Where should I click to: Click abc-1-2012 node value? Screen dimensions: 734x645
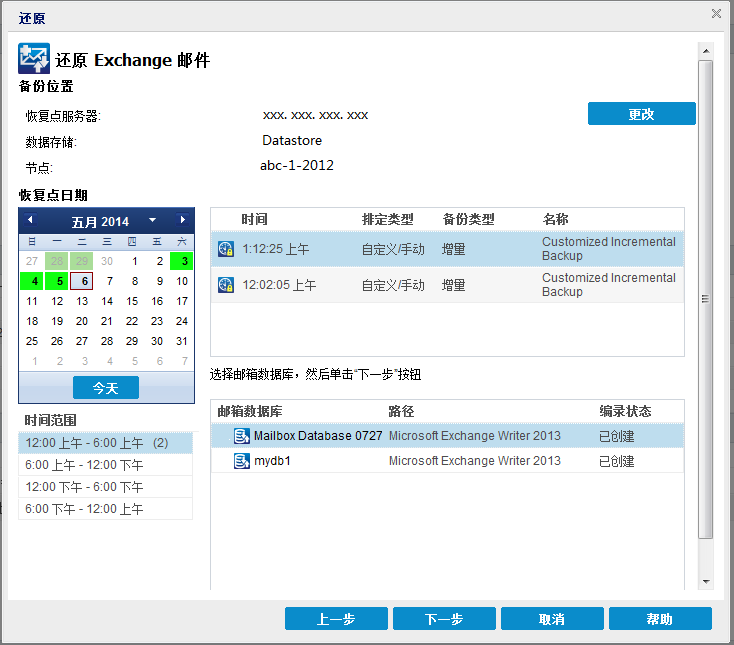[297, 165]
